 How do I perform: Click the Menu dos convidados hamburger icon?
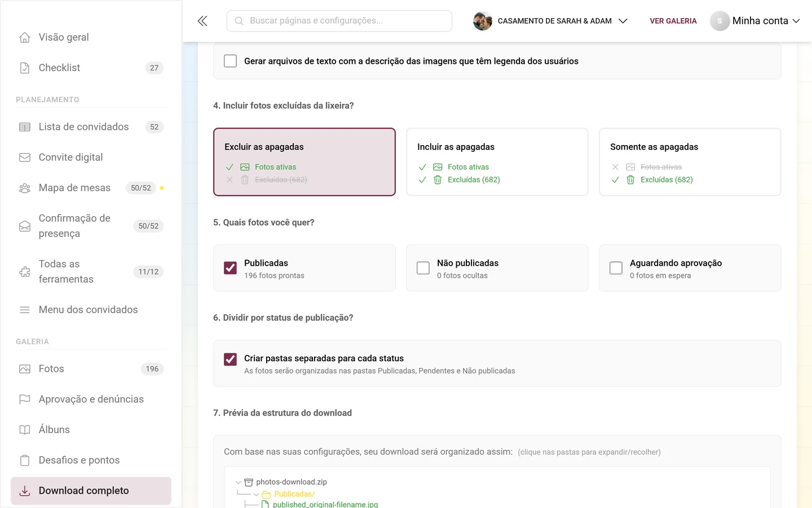point(25,310)
